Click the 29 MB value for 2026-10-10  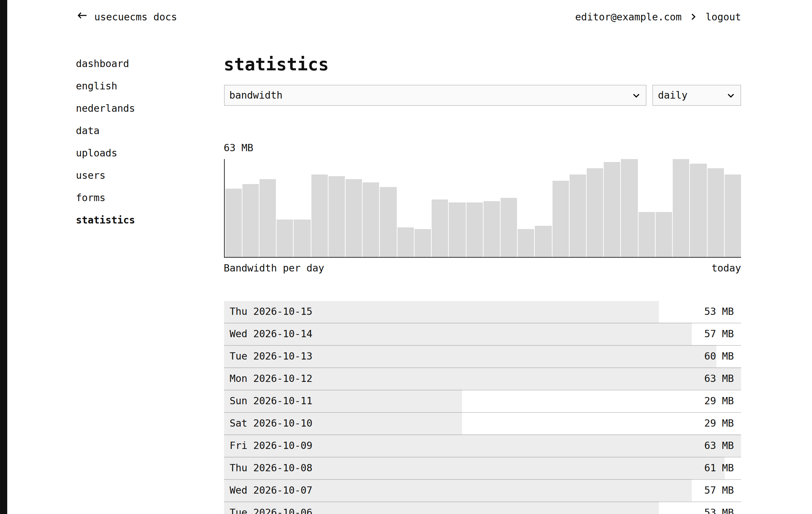coord(719,423)
